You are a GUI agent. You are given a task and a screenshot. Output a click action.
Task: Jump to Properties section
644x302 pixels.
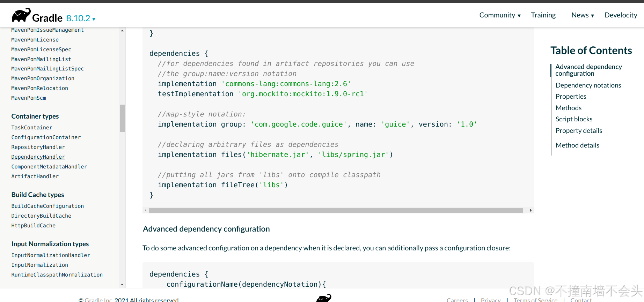click(571, 96)
